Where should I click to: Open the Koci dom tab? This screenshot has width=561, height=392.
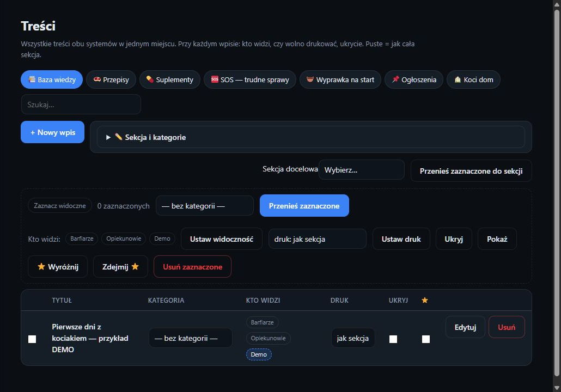coord(474,79)
